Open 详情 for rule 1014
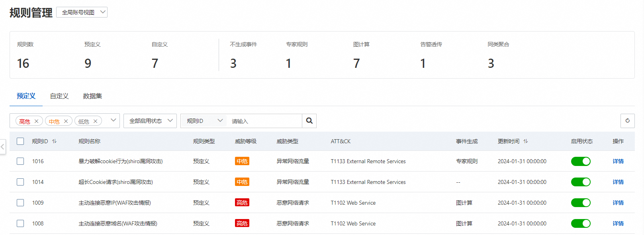The image size is (644, 235). [618, 182]
